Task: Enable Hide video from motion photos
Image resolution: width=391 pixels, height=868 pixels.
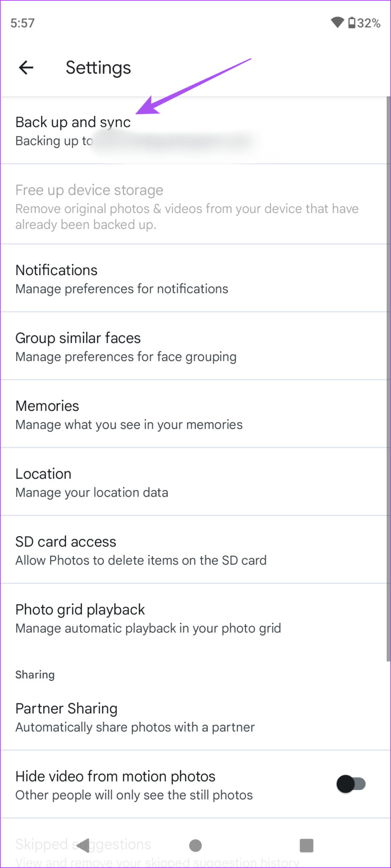Action: point(352,784)
